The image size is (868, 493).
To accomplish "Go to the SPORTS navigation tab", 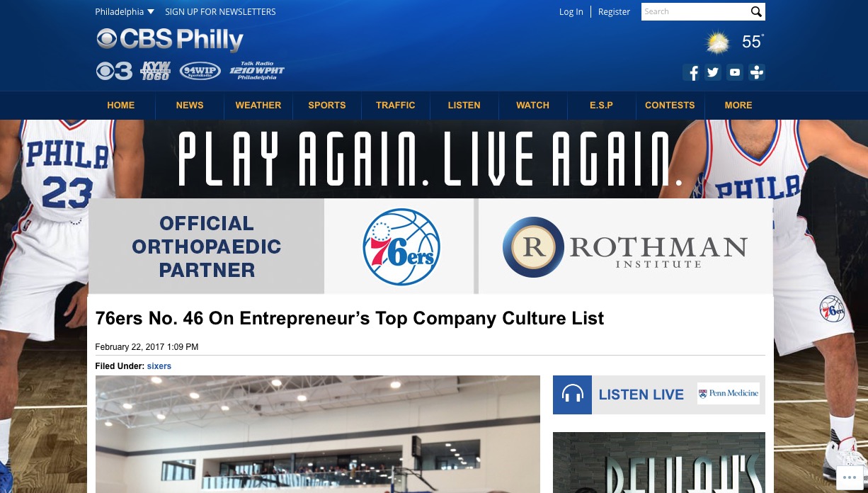I will [327, 106].
